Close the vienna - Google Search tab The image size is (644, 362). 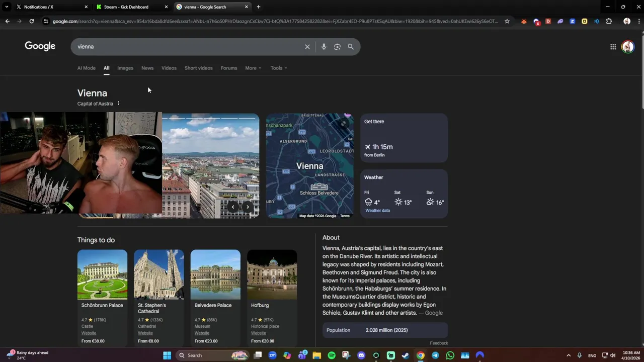tap(247, 7)
